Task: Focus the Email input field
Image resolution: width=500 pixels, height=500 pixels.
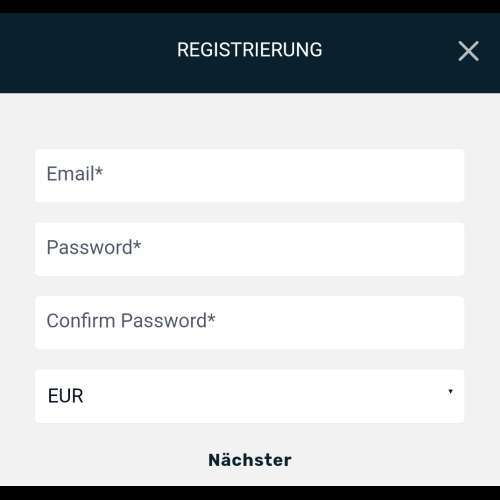Action: [x=249, y=176]
